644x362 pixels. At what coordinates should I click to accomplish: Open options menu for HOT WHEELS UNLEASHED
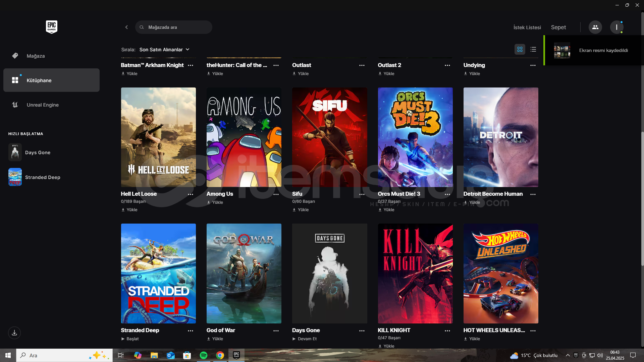click(533, 331)
